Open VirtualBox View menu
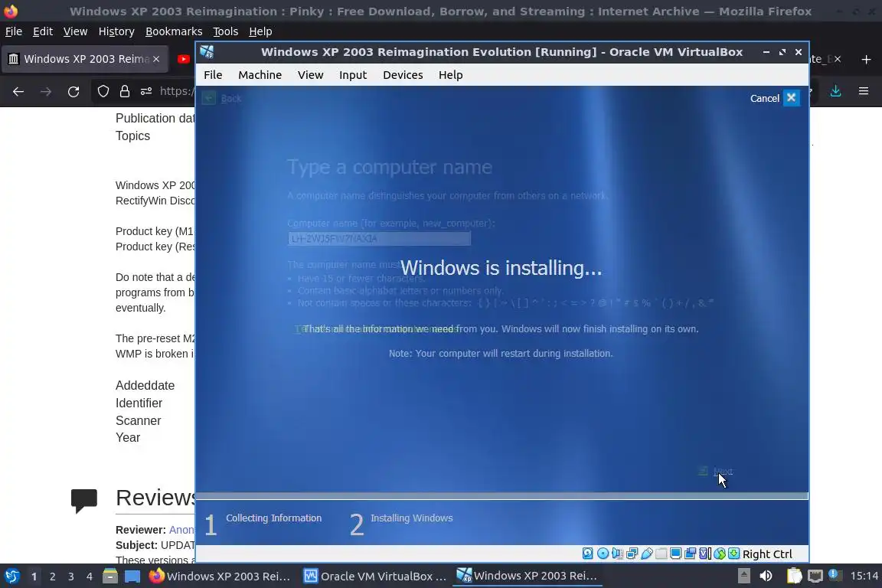The image size is (882, 588). click(x=311, y=75)
